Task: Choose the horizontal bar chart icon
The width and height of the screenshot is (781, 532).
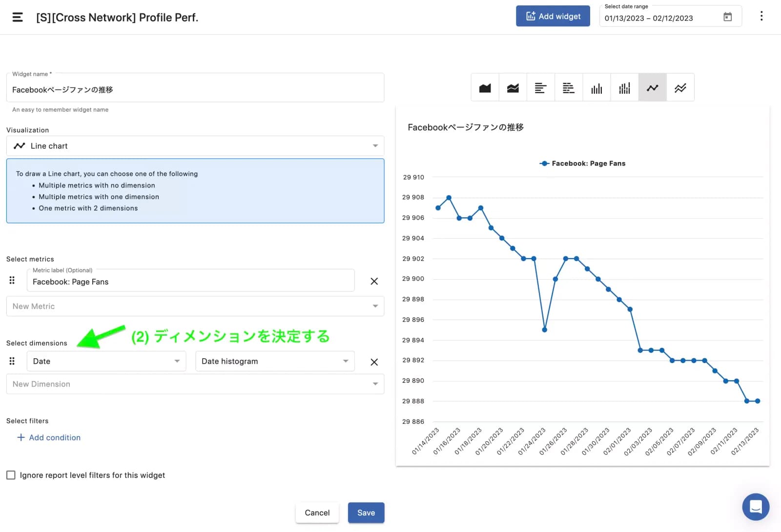Action: [540, 88]
